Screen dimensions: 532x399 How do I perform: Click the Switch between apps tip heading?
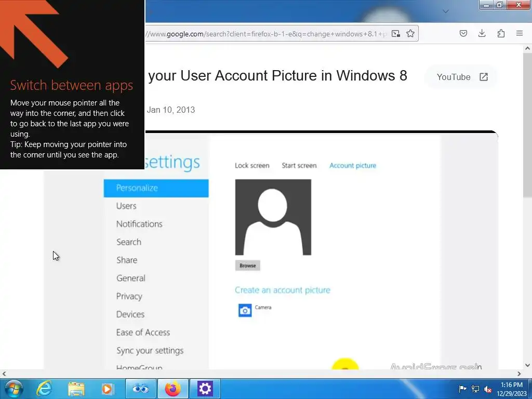[x=72, y=85]
